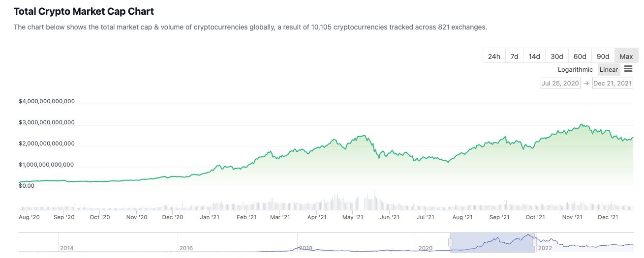Viewport: 644px width, 258px height.
Task: Click the highlighted navigator selection window
Action: [x=492, y=243]
